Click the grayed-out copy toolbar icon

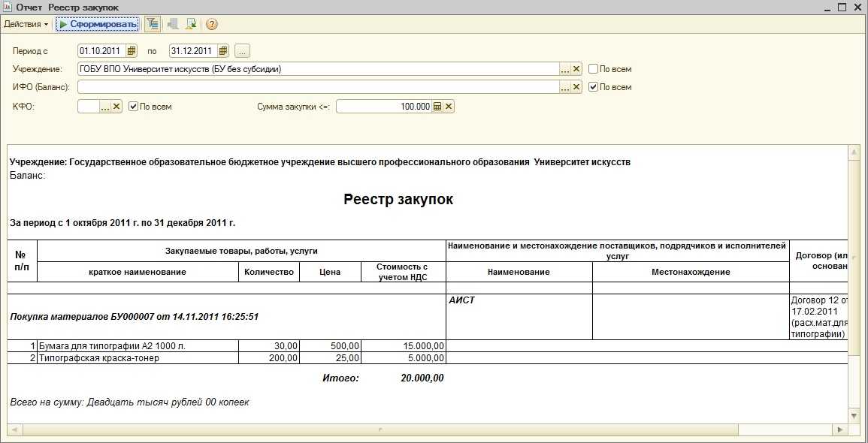point(173,24)
